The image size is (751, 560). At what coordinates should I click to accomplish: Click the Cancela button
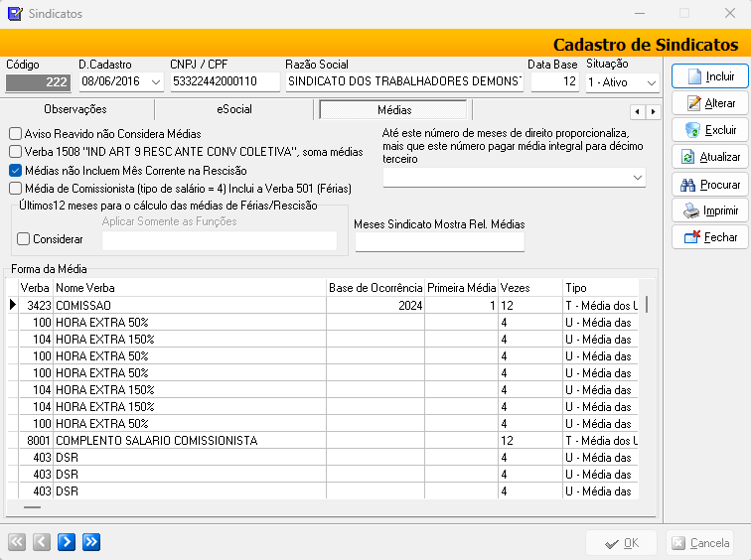tap(700, 543)
